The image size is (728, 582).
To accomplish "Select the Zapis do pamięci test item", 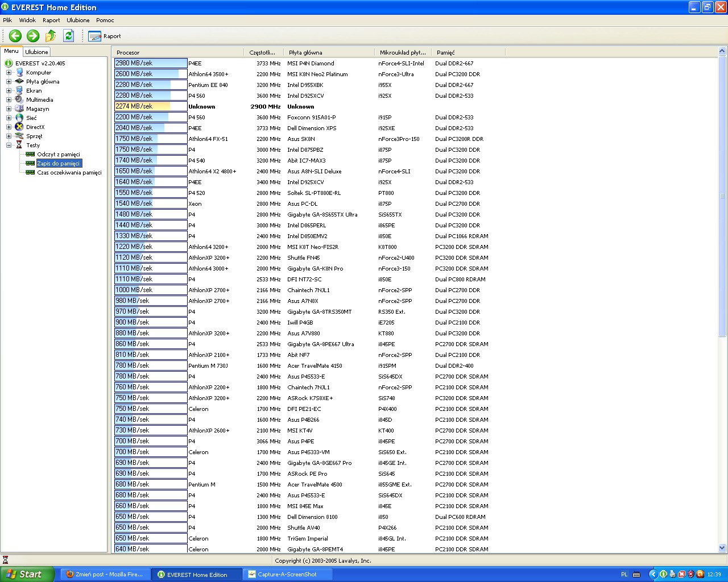I will 59,163.
